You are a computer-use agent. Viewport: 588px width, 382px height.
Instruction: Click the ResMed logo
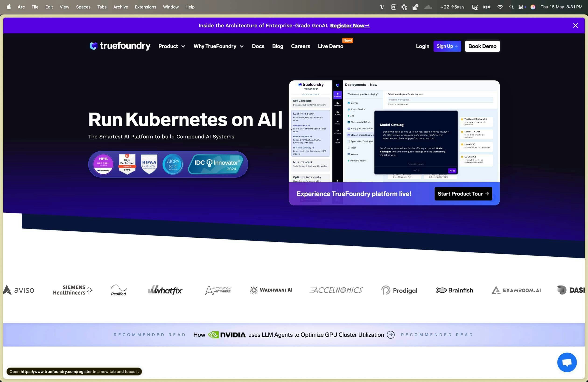(119, 290)
